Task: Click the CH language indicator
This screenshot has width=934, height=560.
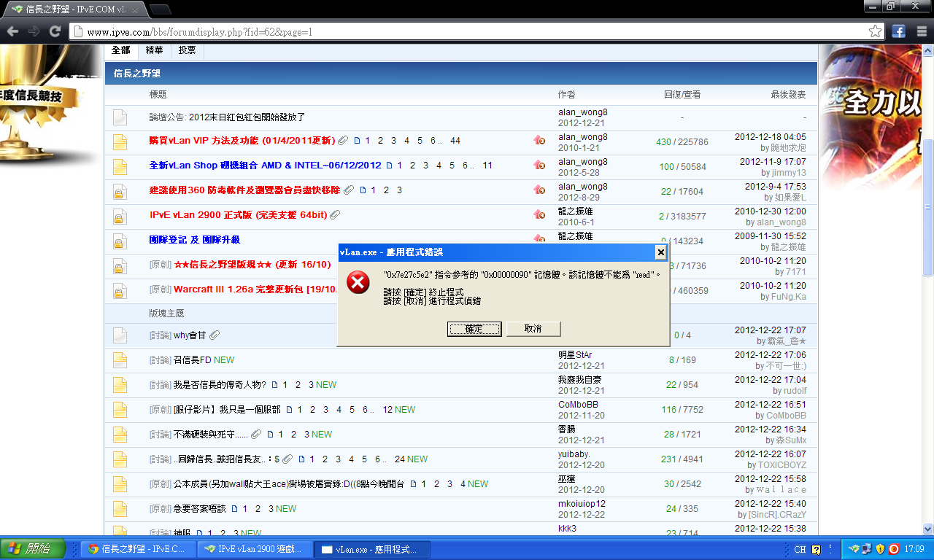Action: pyautogui.click(x=800, y=550)
